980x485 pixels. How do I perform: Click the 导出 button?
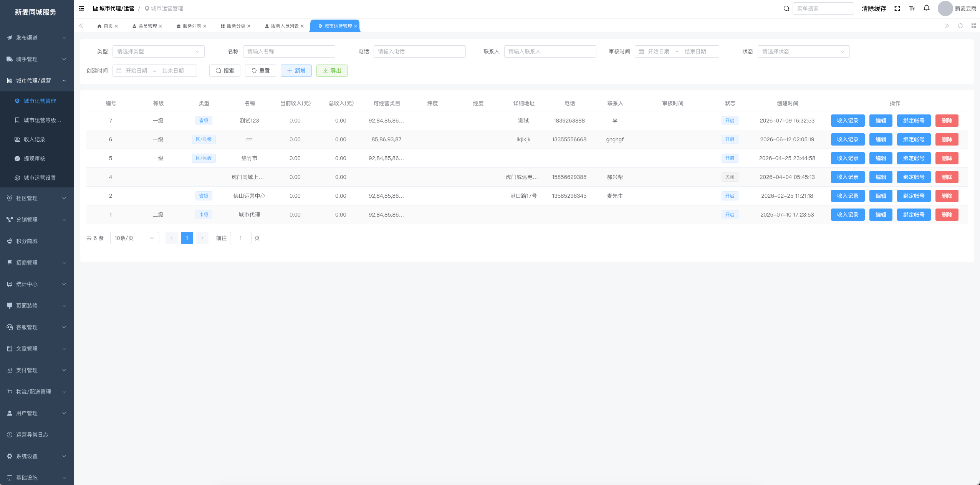coord(332,71)
